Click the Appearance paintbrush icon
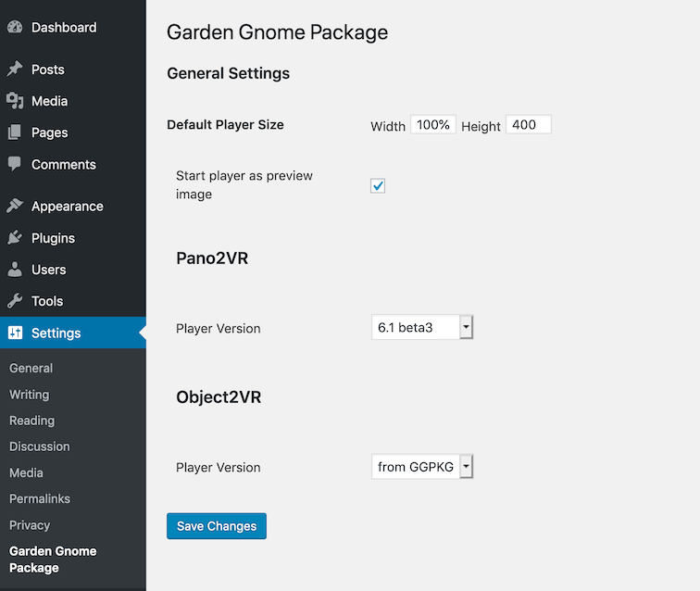The height and width of the screenshot is (591, 700). click(x=15, y=206)
